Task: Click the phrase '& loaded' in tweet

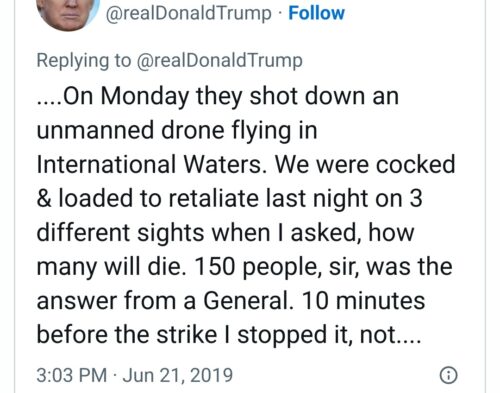Action: pos(84,198)
